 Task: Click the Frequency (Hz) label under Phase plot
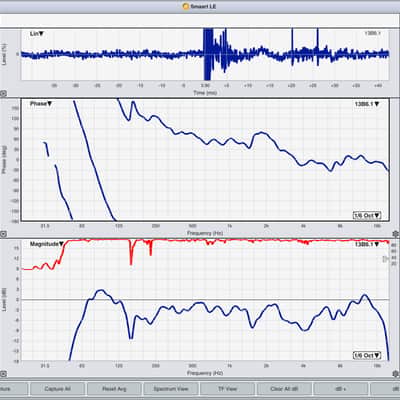click(205, 233)
